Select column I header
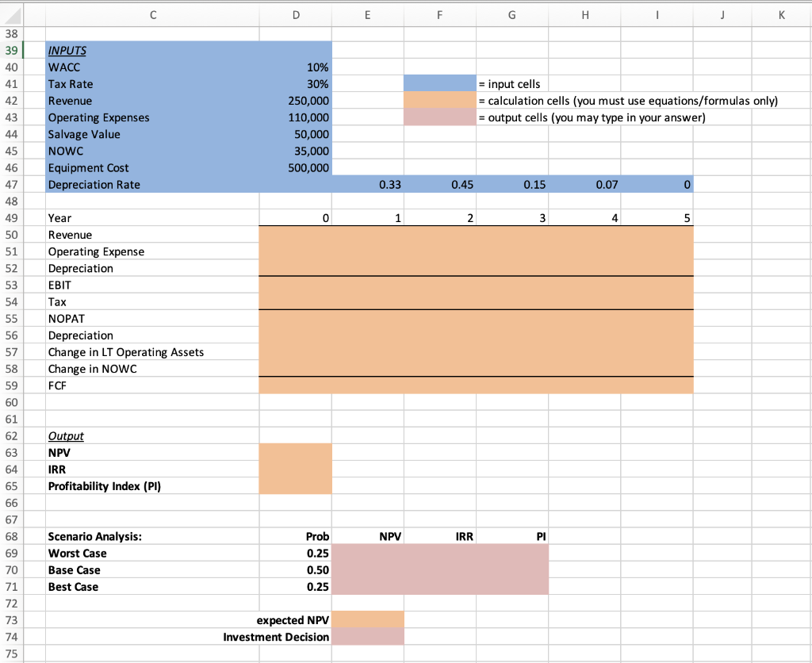 coord(657,15)
